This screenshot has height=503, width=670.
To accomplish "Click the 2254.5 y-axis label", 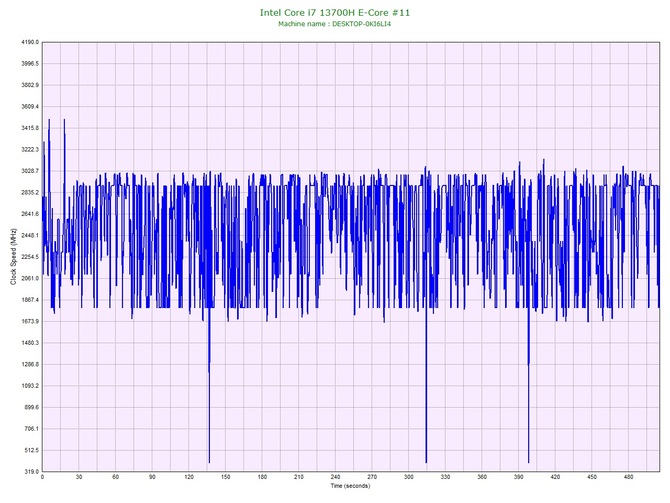I will (30, 257).
